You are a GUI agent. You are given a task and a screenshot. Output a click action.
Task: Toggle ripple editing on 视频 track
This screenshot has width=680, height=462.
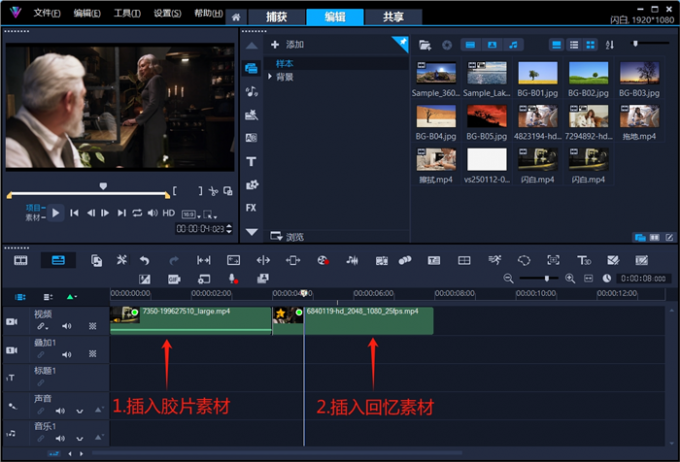tap(42, 326)
